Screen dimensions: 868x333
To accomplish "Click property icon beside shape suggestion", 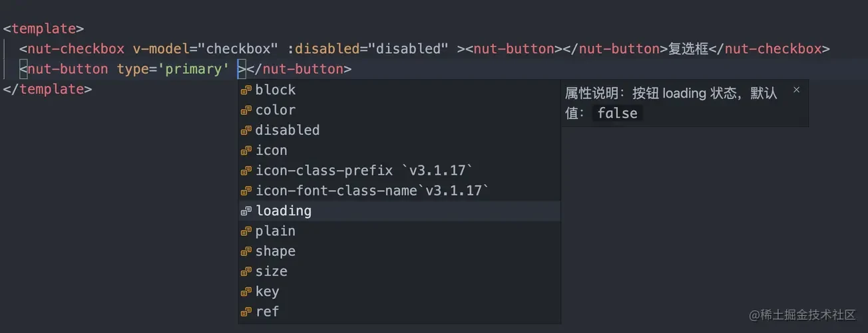I will 246,252.
